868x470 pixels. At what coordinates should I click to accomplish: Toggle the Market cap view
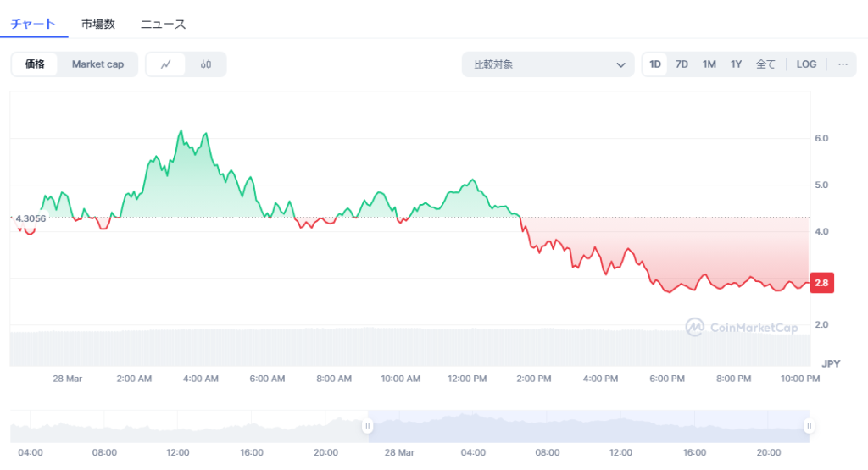(97, 64)
